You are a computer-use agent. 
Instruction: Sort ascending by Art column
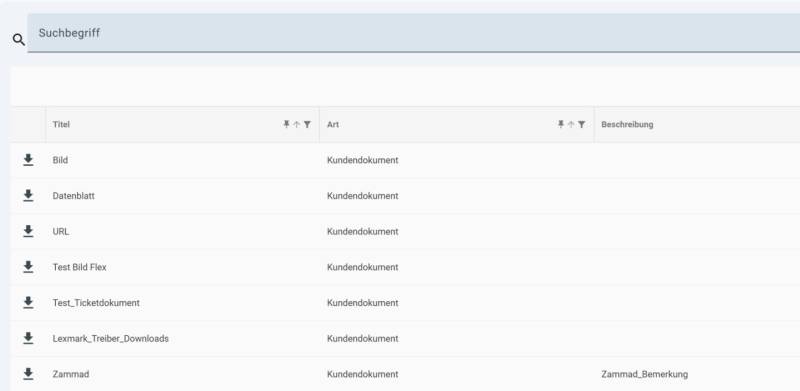(x=571, y=124)
